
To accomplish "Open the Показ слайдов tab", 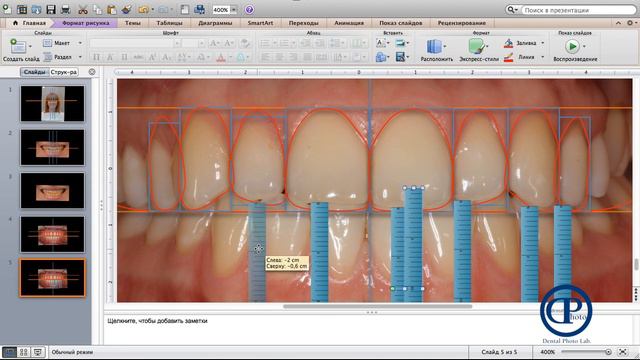I will click(401, 23).
